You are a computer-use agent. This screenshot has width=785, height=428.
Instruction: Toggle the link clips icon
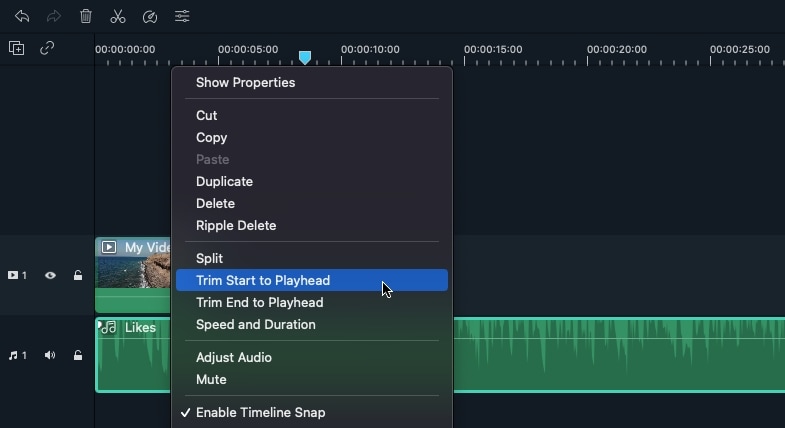click(47, 48)
